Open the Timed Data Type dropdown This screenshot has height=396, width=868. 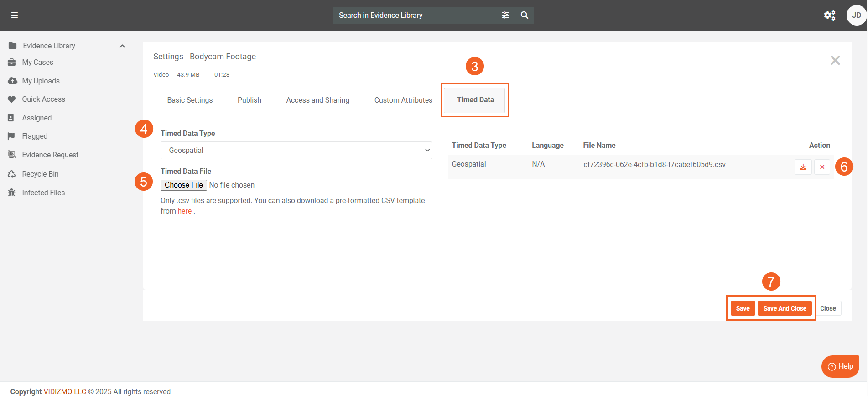[x=296, y=150]
